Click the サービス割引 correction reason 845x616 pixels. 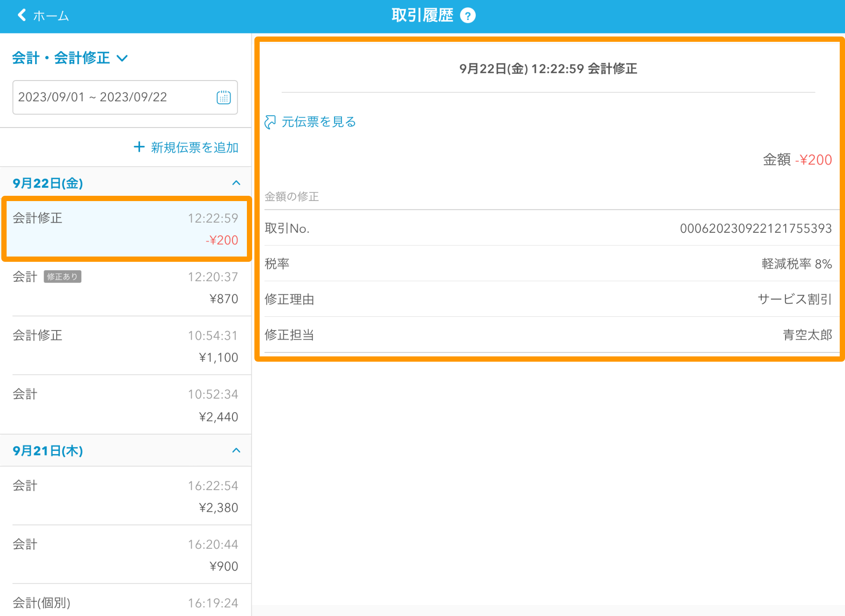click(x=795, y=299)
